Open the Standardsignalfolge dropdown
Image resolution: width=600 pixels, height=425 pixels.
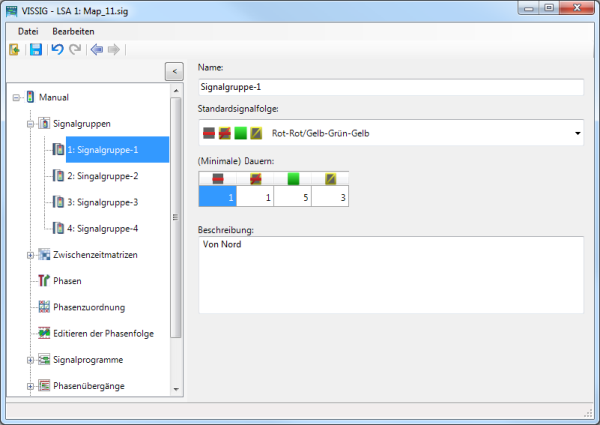coord(577,132)
